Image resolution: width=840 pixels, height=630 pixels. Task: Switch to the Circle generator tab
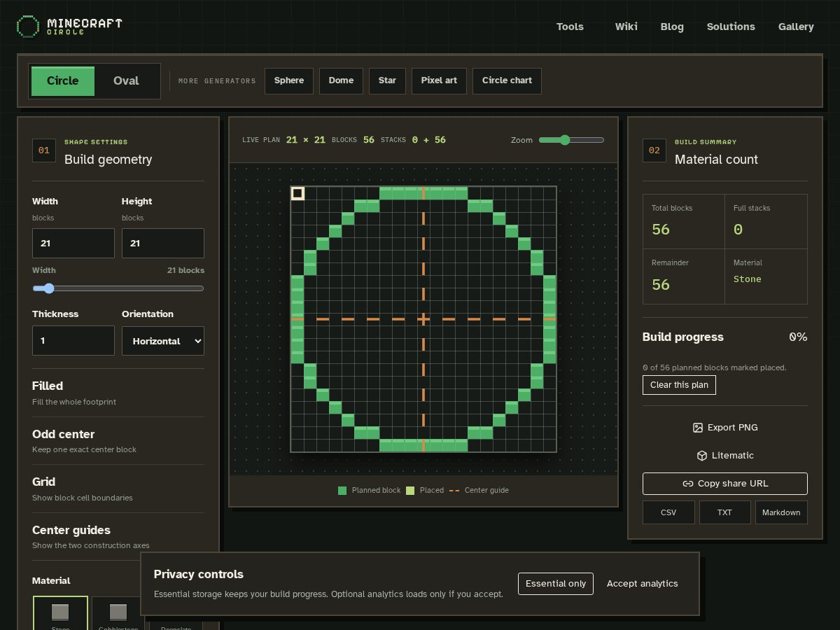coord(62,80)
